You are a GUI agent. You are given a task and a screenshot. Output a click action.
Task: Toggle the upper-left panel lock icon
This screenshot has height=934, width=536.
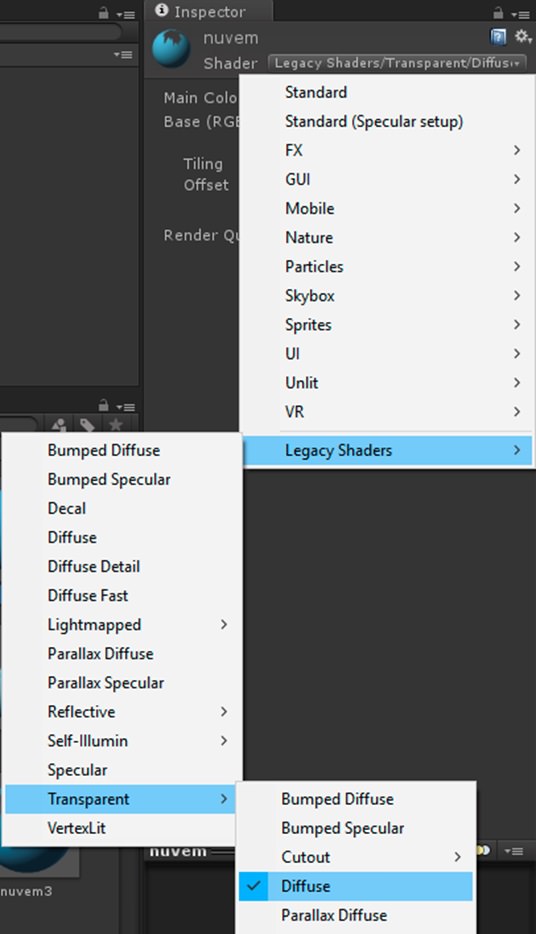pyautogui.click(x=103, y=12)
